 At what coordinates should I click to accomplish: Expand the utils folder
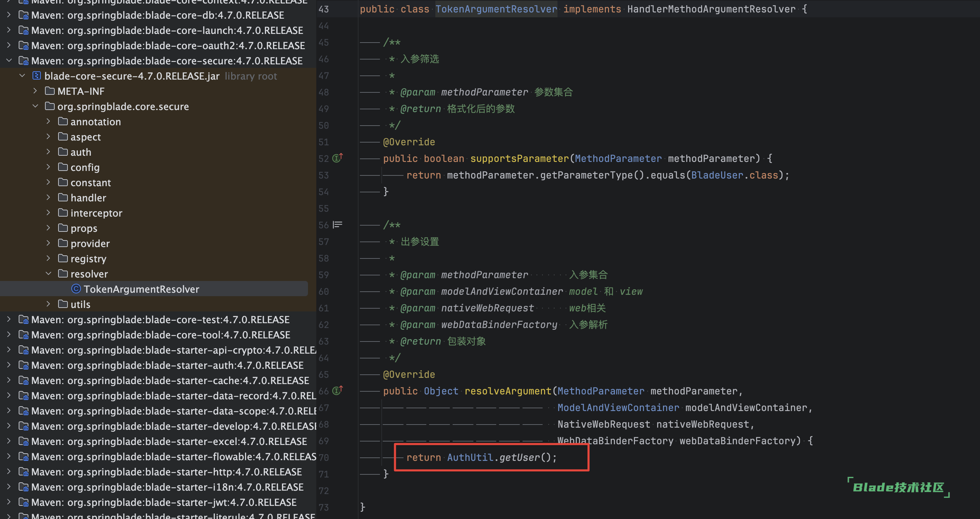pyautogui.click(x=48, y=304)
